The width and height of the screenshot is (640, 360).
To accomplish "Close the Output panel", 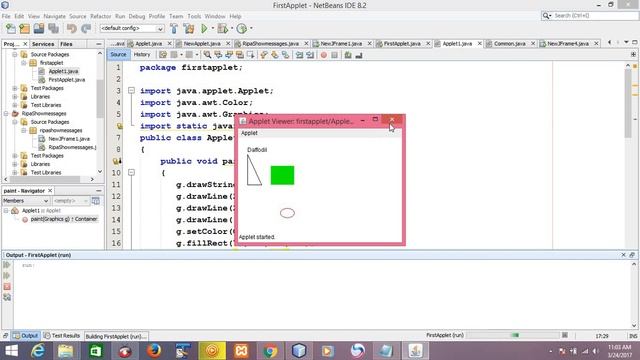I will coord(623,255).
